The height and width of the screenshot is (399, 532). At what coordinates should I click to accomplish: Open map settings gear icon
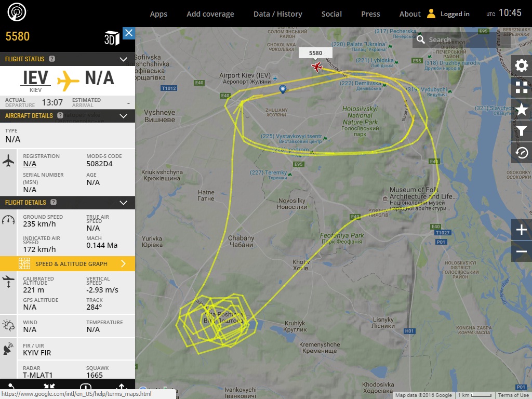522,65
